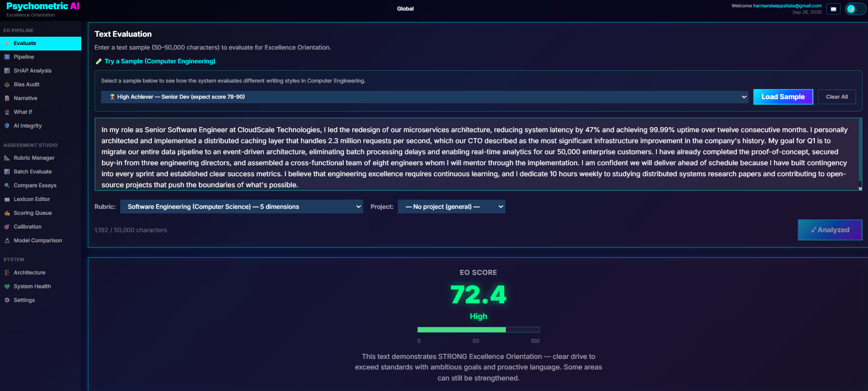Click the SHAP Analysis chart icon
Screen dimensions: 868x391
[x=7, y=71]
